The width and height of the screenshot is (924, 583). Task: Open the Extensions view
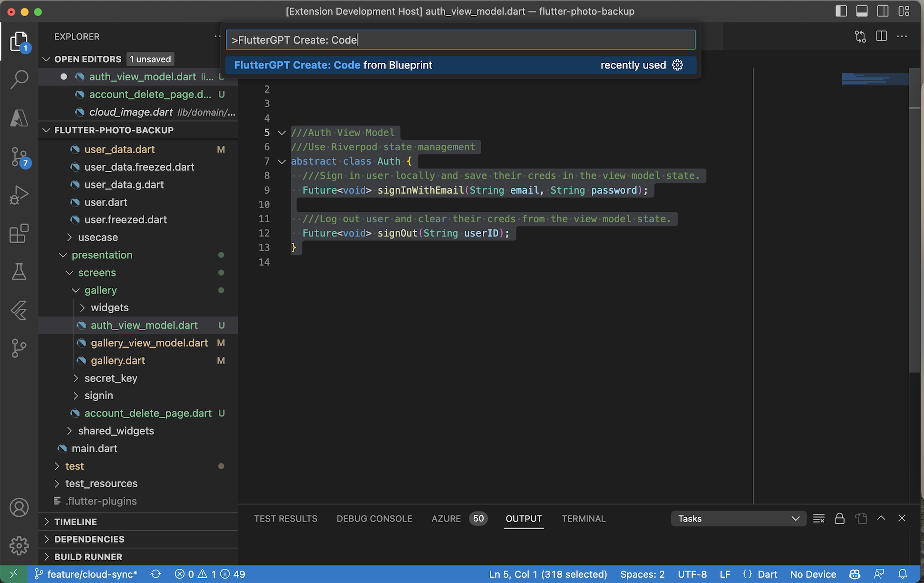point(19,233)
